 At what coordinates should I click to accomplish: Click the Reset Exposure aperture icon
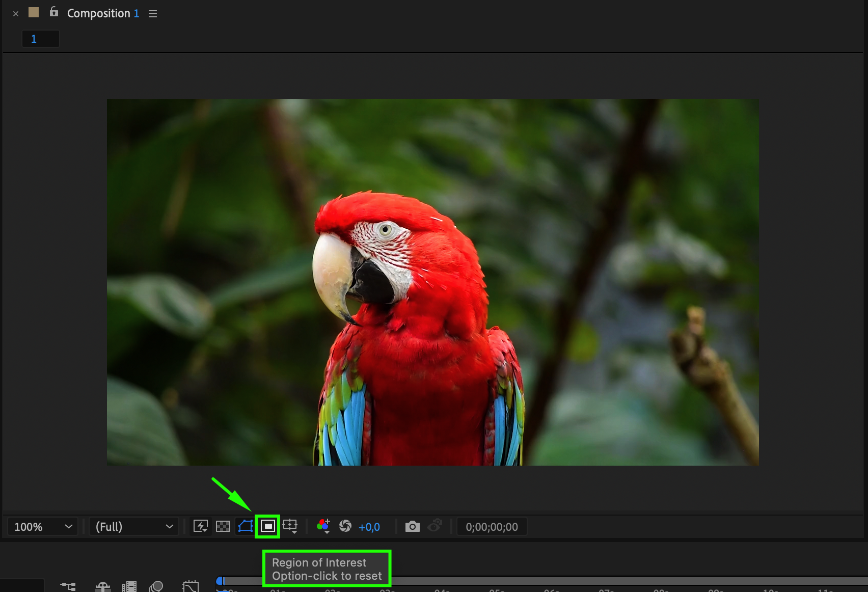click(x=345, y=526)
